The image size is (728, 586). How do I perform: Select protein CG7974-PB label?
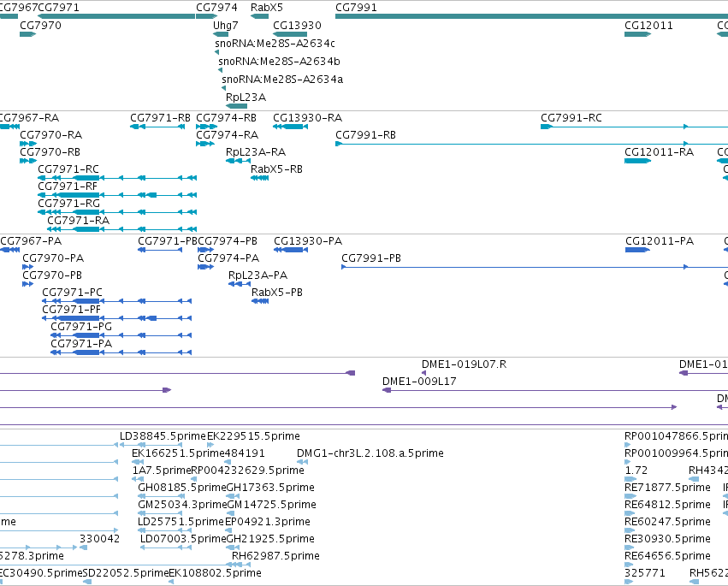(228, 241)
